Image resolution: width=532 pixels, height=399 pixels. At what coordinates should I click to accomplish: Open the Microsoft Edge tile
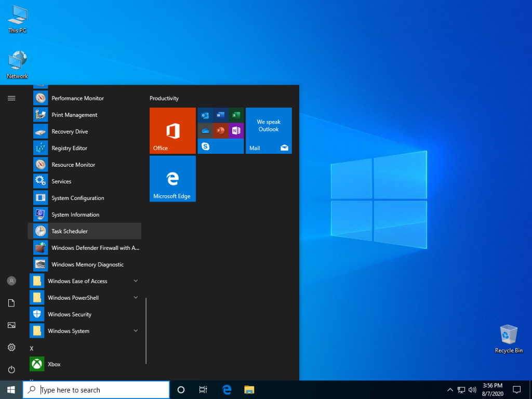pos(172,179)
